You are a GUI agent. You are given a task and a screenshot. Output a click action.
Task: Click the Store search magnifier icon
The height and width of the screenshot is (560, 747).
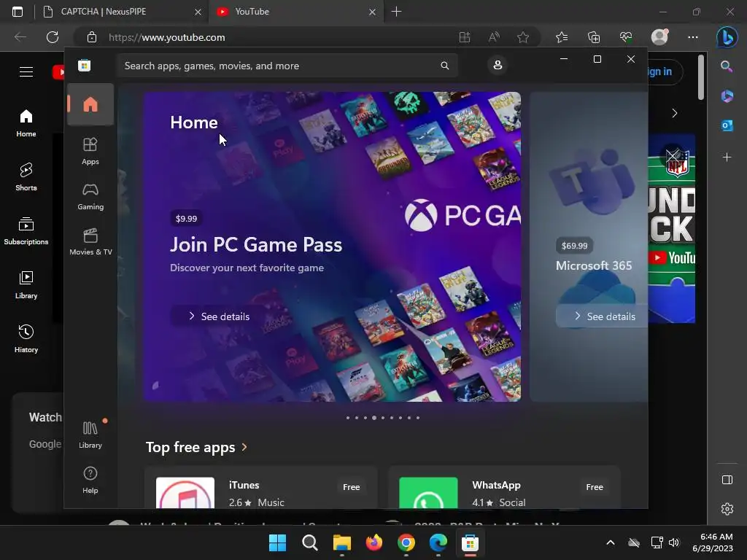[x=444, y=66]
